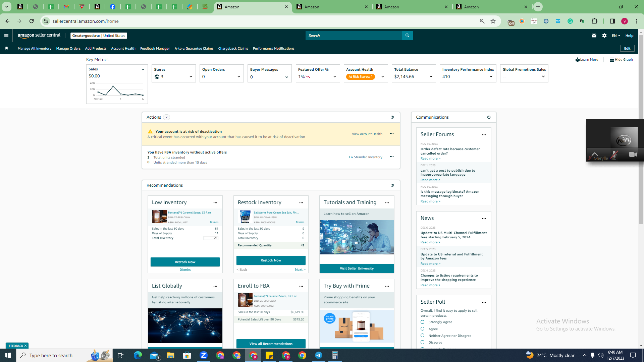
Task: Bookmark this page with the star icon
Action: point(493,21)
